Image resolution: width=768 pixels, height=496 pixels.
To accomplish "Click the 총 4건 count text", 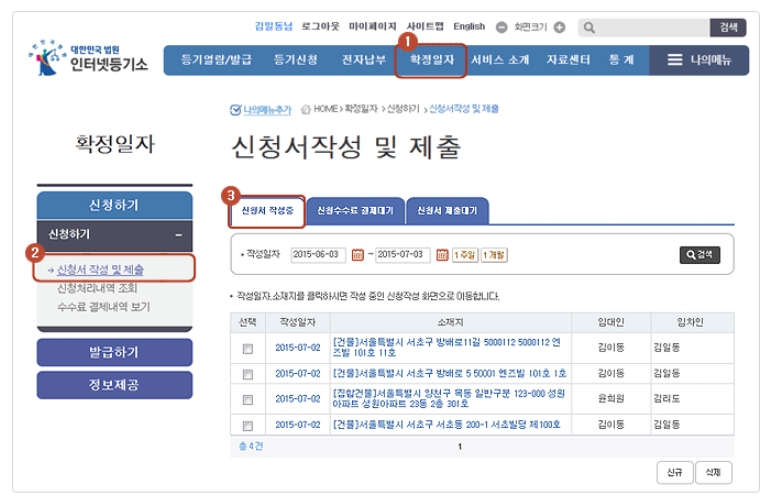I will pyautogui.click(x=251, y=447).
